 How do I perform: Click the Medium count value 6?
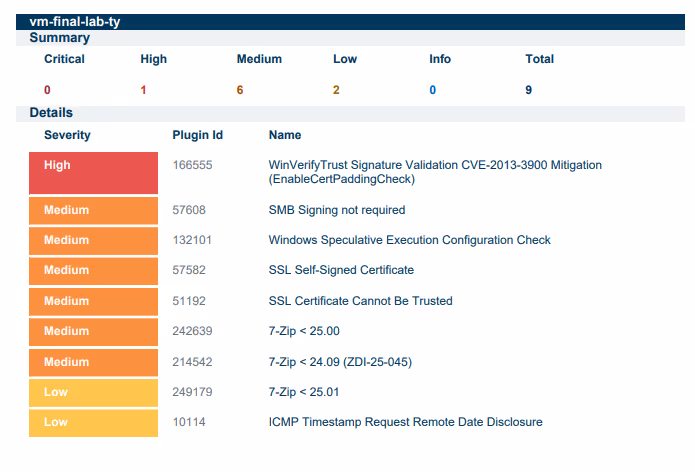pyautogui.click(x=240, y=90)
